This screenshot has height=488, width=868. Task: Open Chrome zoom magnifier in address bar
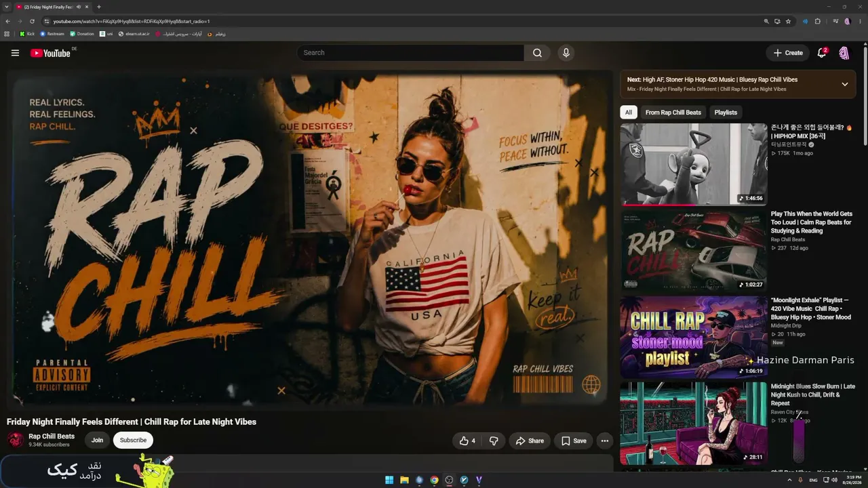[766, 21]
